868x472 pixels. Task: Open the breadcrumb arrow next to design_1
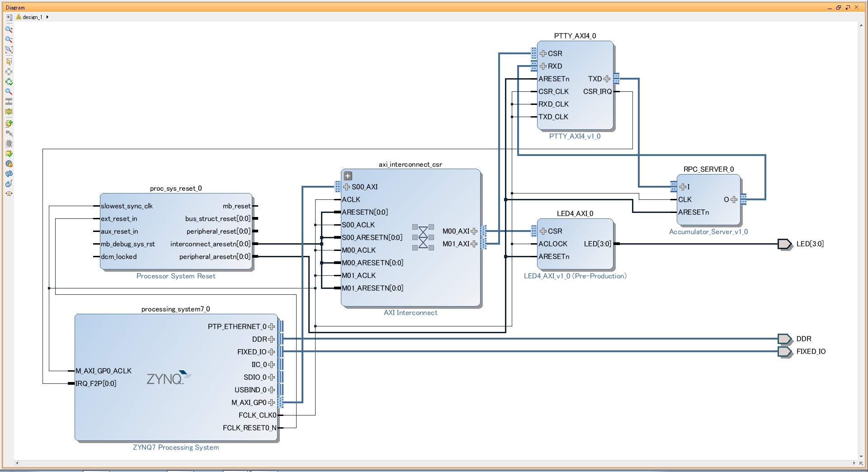point(47,17)
